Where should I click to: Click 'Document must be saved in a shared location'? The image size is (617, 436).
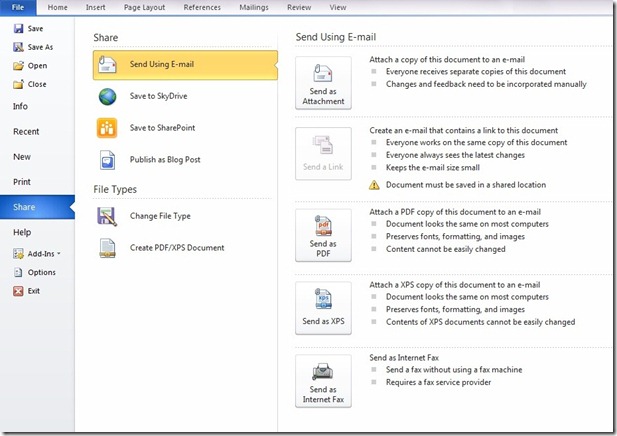[466, 185]
